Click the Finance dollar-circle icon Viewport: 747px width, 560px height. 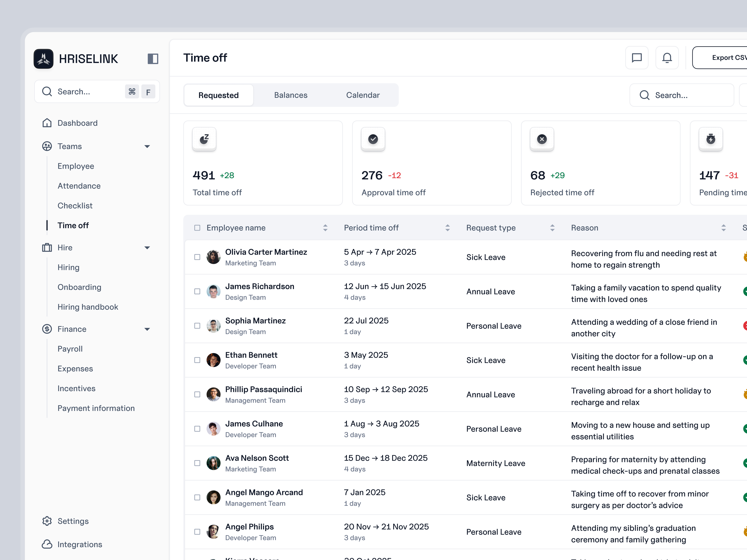coord(47,329)
